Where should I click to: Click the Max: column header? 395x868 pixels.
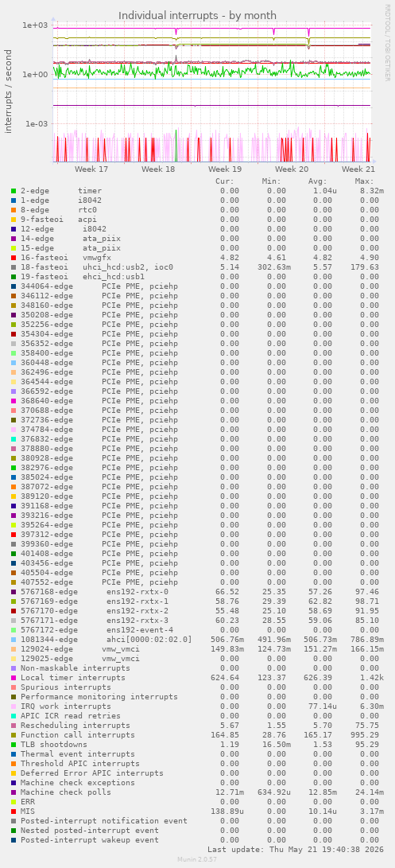[x=365, y=181]
